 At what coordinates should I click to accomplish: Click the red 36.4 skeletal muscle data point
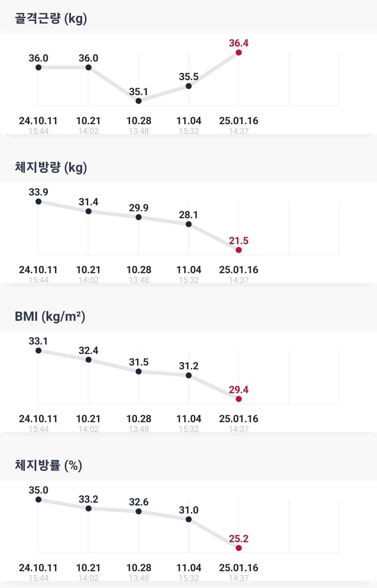(239, 52)
